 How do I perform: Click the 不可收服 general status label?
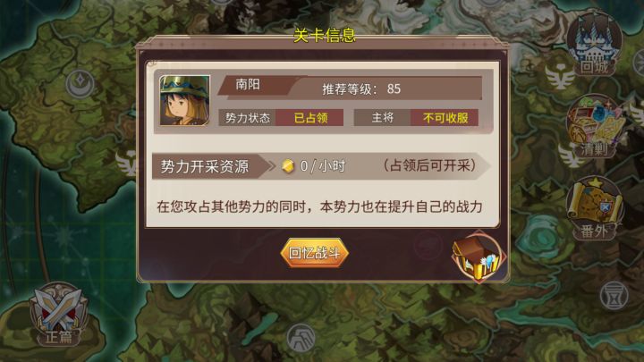(445, 118)
